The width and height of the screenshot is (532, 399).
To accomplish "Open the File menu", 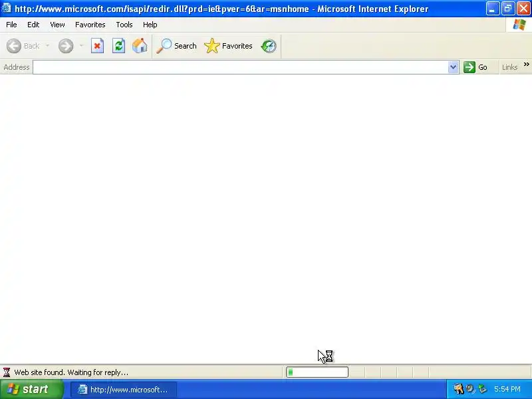I will point(11,25).
